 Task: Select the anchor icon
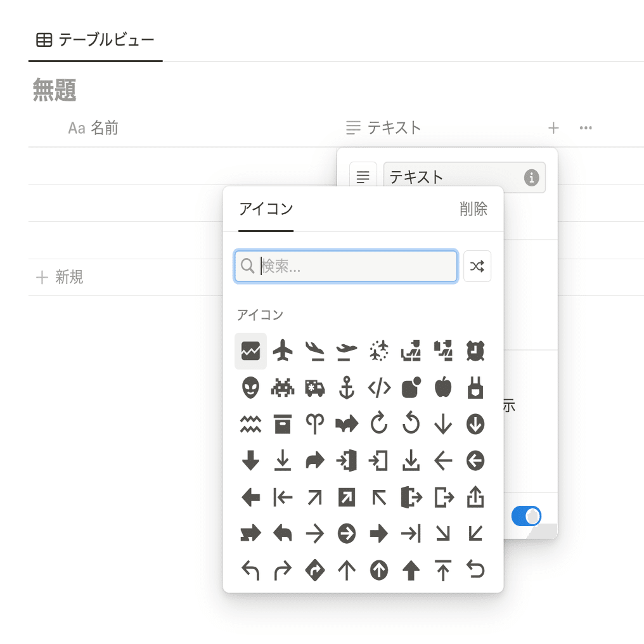coord(347,388)
